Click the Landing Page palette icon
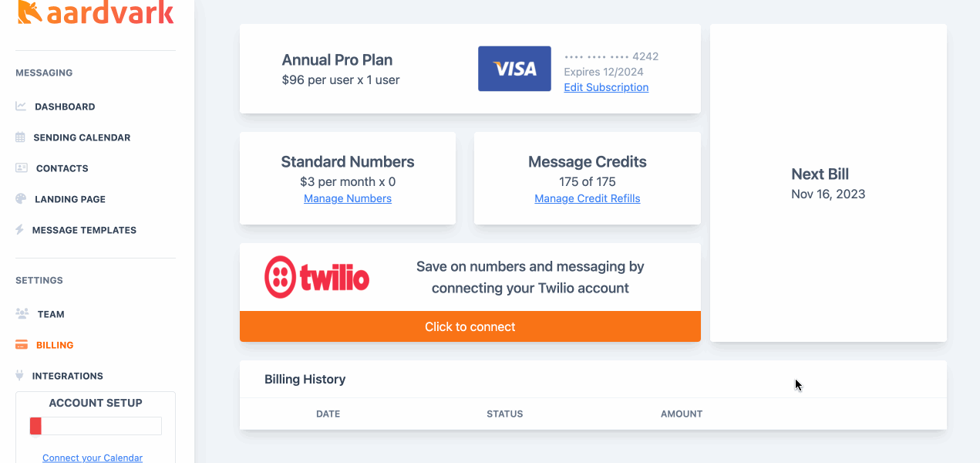 (x=21, y=199)
